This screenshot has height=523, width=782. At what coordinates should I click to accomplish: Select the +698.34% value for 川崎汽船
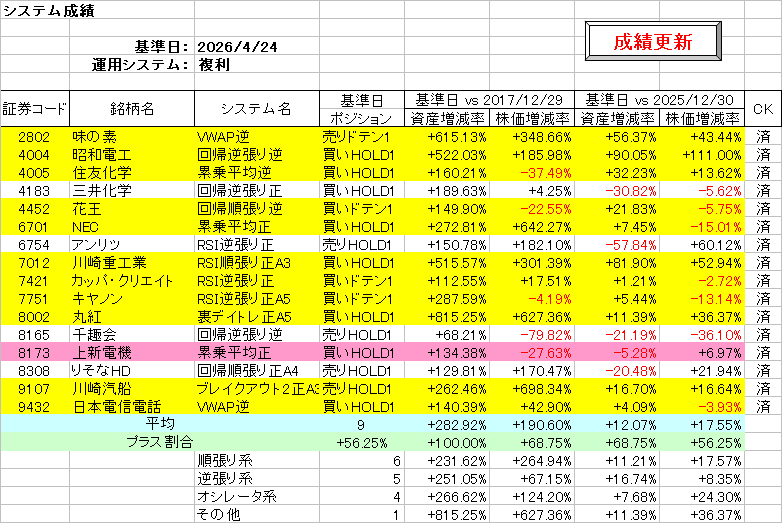532,388
